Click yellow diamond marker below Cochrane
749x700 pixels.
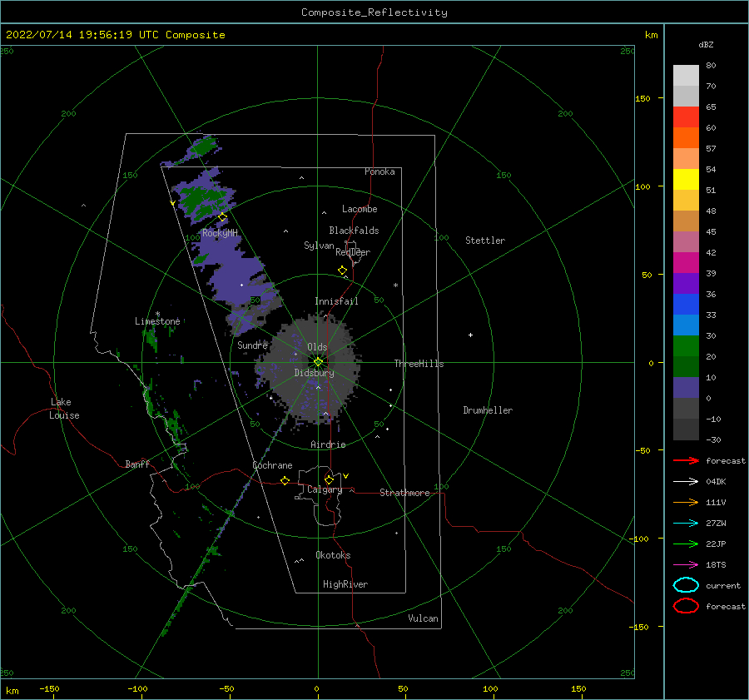285,480
